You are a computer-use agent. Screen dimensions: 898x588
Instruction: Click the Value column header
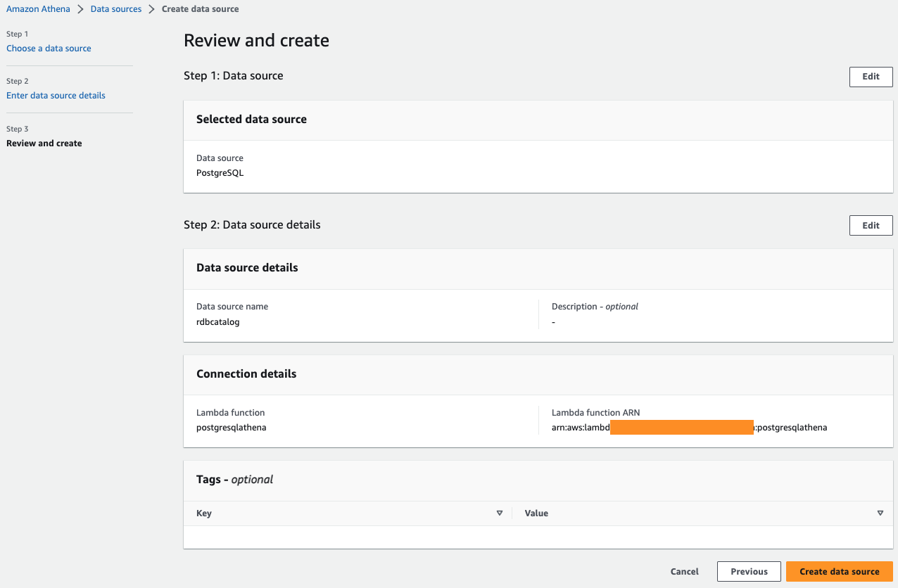(536, 513)
